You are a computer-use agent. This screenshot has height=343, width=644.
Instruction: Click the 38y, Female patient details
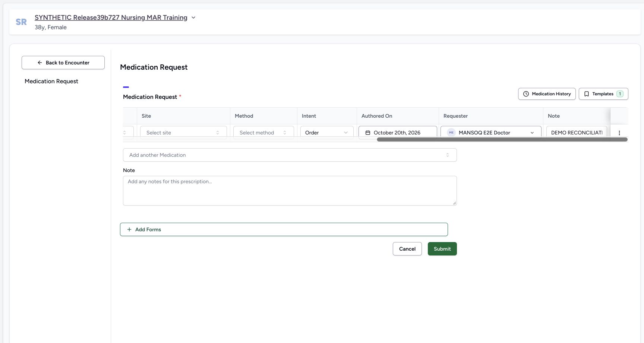[51, 27]
